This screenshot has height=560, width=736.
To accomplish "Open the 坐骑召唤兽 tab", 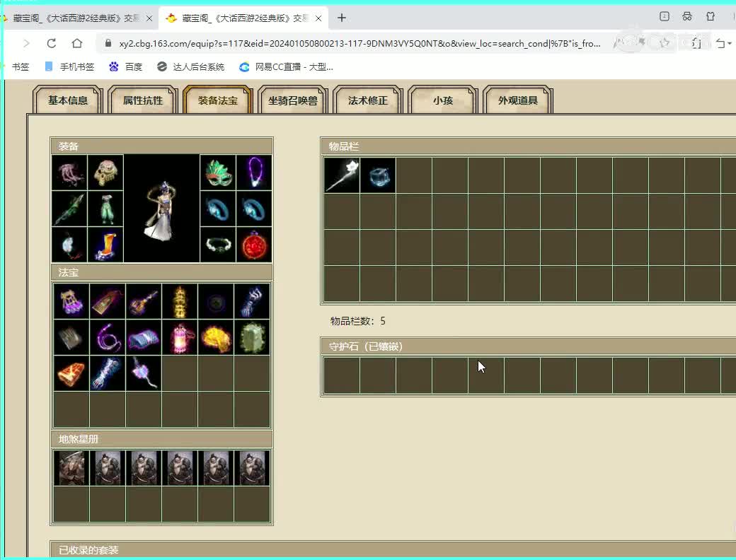I will point(292,100).
